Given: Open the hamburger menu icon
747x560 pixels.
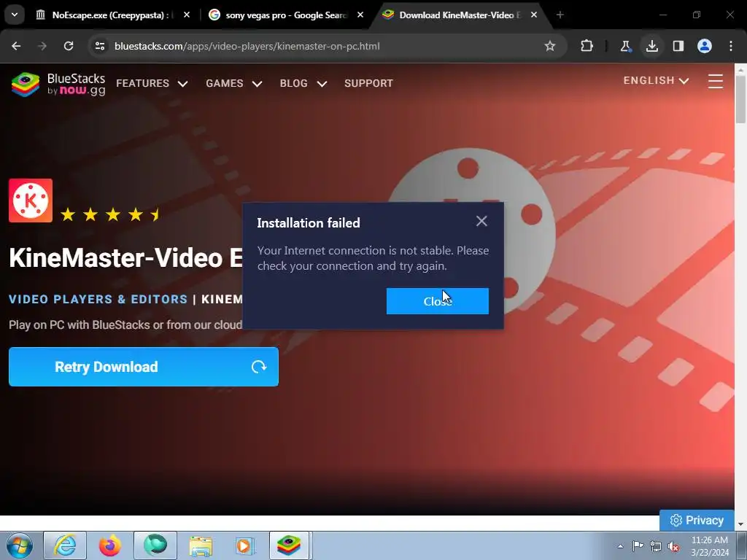Looking at the screenshot, I should coord(716,82).
